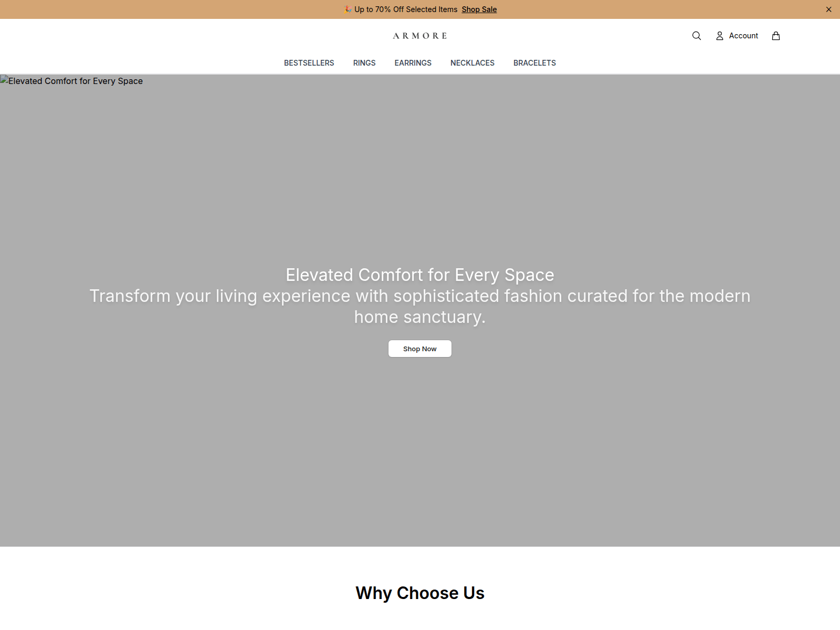The image size is (840, 630).
Task: Browse the Earrings category
Action: coord(413,63)
